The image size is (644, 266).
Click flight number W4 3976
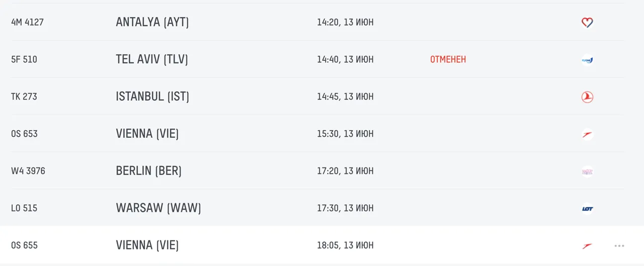click(x=28, y=171)
